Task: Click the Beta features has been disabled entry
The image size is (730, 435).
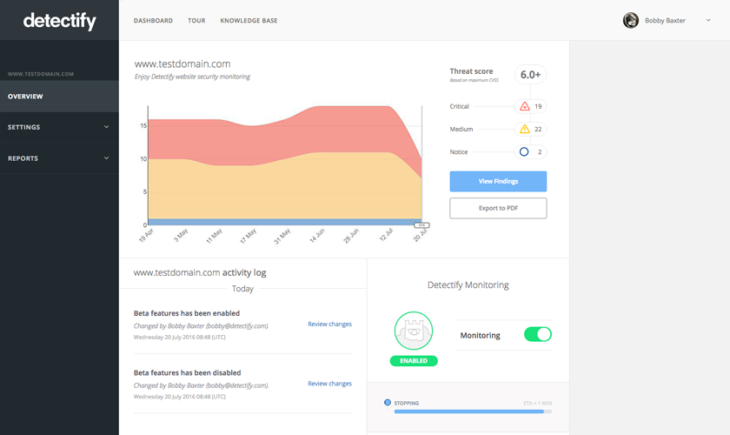Action: 187,373
